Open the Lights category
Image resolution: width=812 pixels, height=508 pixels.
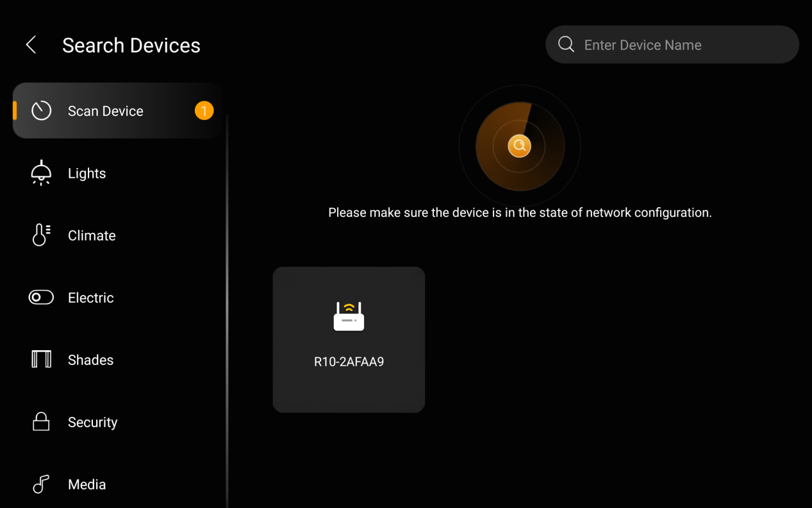point(117,173)
